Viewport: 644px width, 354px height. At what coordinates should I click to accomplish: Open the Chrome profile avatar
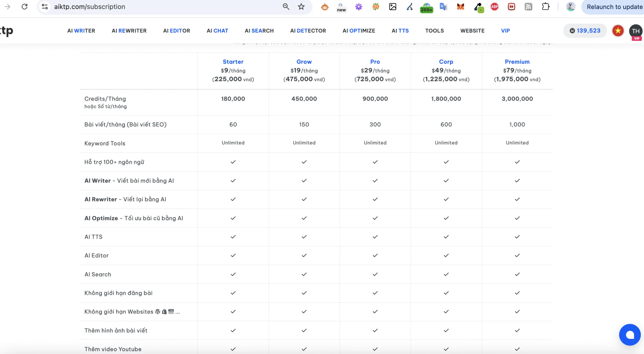pos(571,7)
